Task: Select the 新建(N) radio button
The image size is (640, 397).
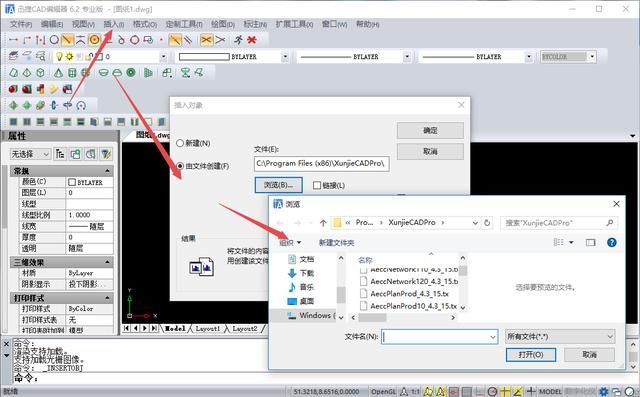Action: [x=180, y=143]
